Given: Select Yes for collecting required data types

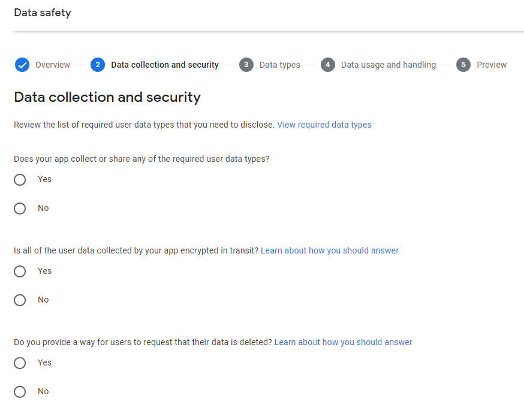Looking at the screenshot, I should (20, 180).
